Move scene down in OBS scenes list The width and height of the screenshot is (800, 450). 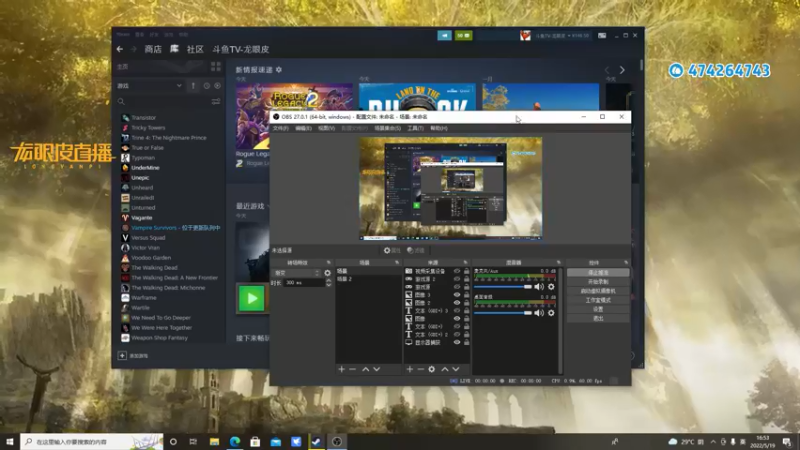pos(377,369)
